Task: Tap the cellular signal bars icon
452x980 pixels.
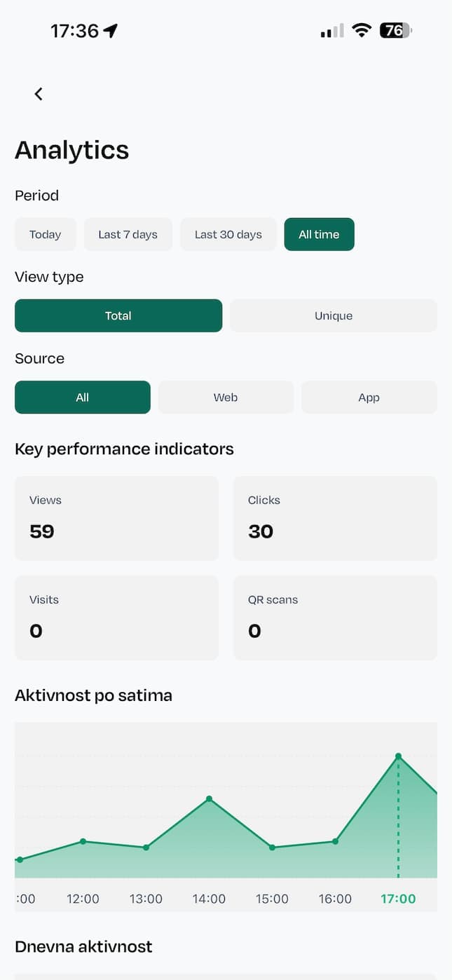Action: coord(330,31)
